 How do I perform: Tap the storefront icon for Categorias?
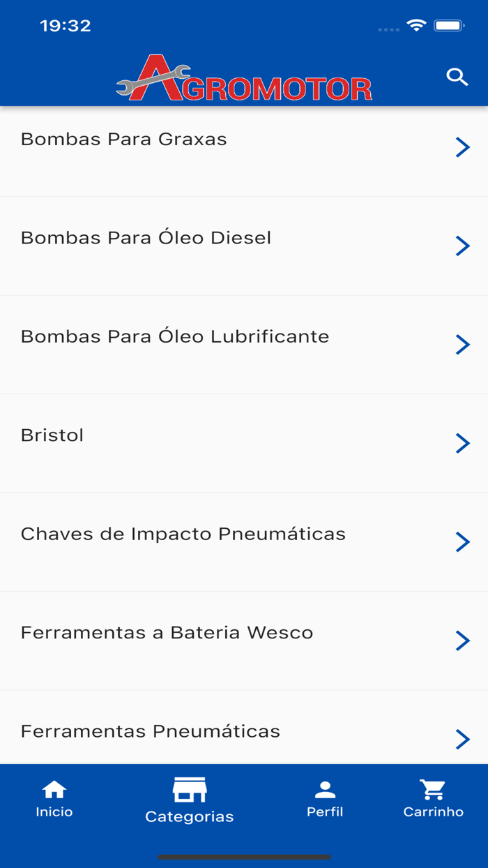tap(189, 789)
